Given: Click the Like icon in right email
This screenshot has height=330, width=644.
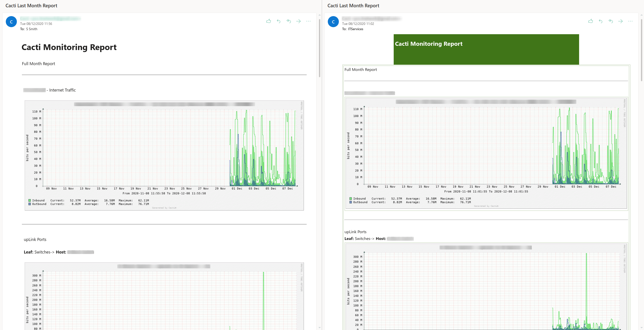Looking at the screenshot, I should [x=590, y=21].
